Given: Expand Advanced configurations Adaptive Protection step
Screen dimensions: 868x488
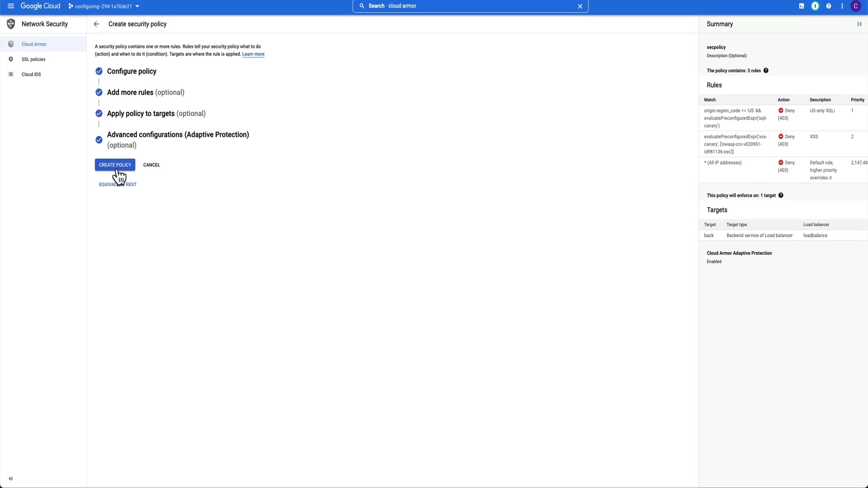Looking at the screenshot, I should pos(178,135).
